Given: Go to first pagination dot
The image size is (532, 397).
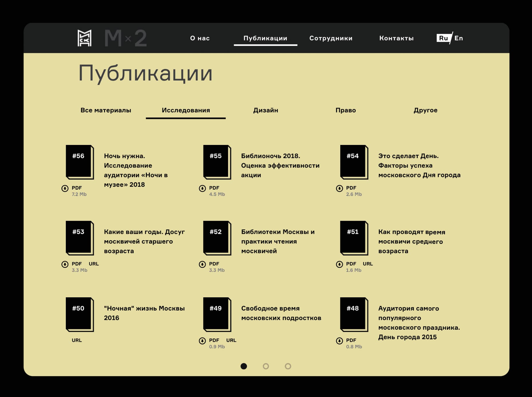Looking at the screenshot, I should click(x=244, y=366).
